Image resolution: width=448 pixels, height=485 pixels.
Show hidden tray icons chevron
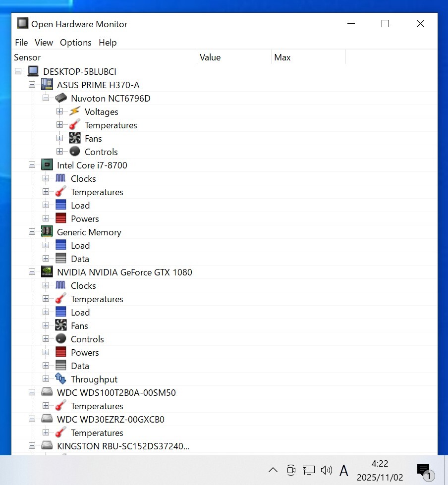[x=273, y=471]
